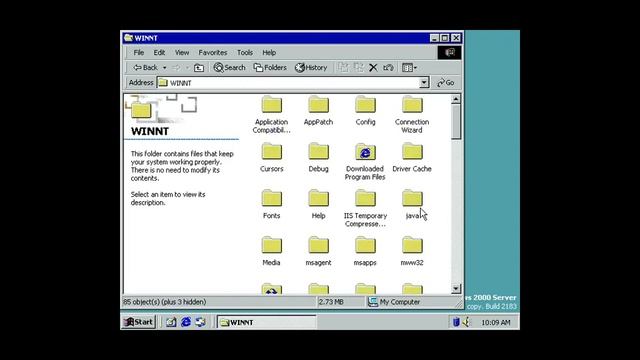Click the scrollbar up arrow

coord(456,99)
